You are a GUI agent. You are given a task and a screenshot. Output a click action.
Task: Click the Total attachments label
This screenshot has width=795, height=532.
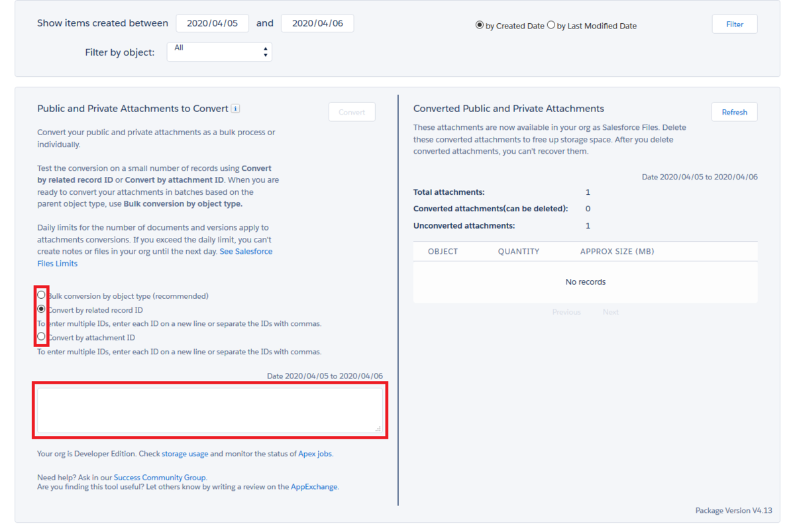point(449,192)
